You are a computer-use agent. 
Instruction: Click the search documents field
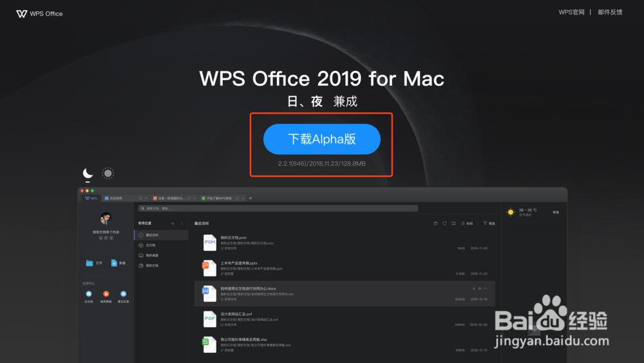click(278, 208)
